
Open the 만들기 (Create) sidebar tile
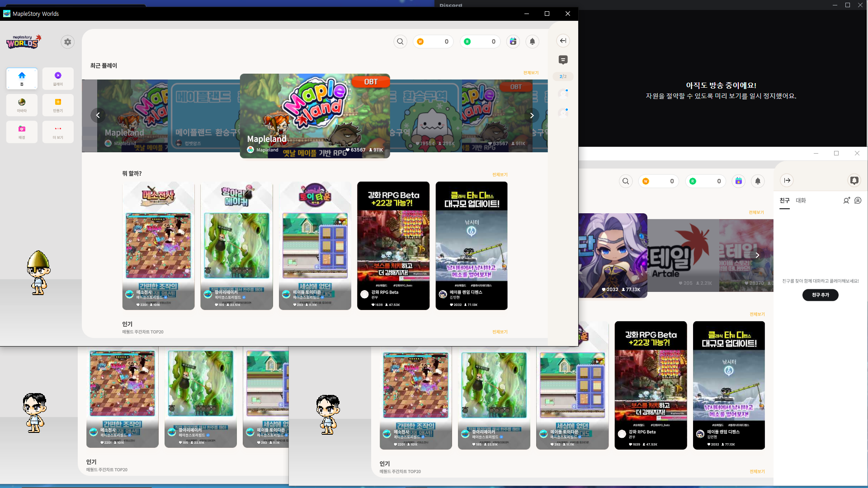coord(58,105)
